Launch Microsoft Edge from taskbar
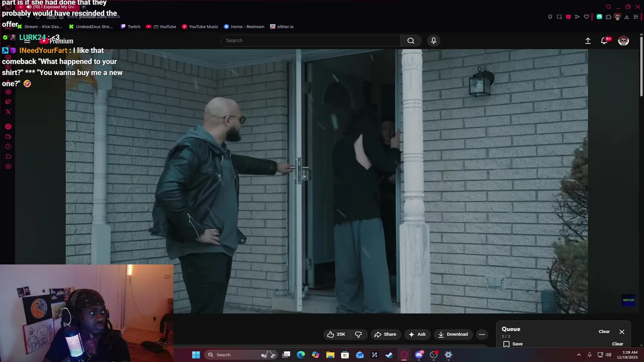 (301, 355)
